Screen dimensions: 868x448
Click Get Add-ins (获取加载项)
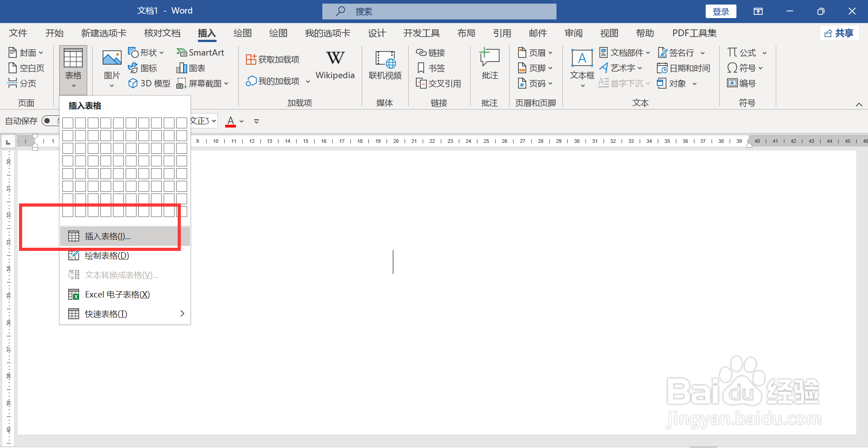(x=273, y=60)
